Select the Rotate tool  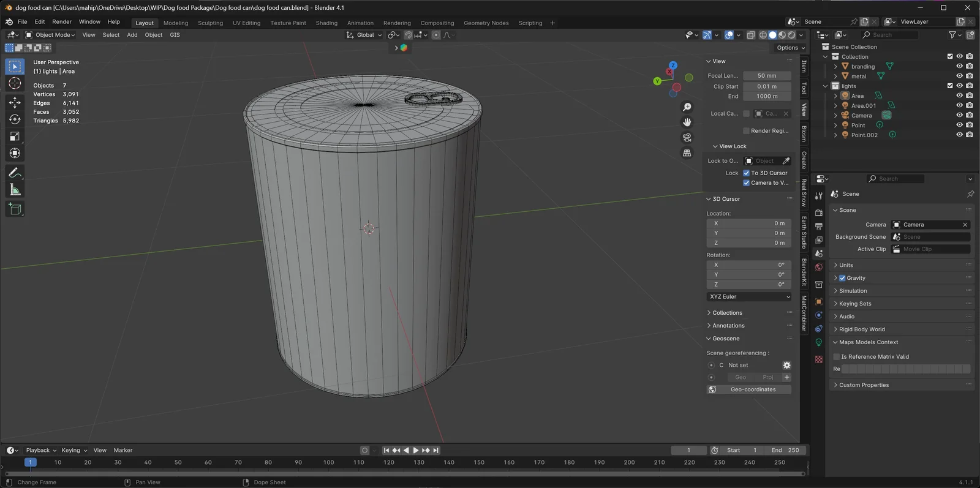15,119
